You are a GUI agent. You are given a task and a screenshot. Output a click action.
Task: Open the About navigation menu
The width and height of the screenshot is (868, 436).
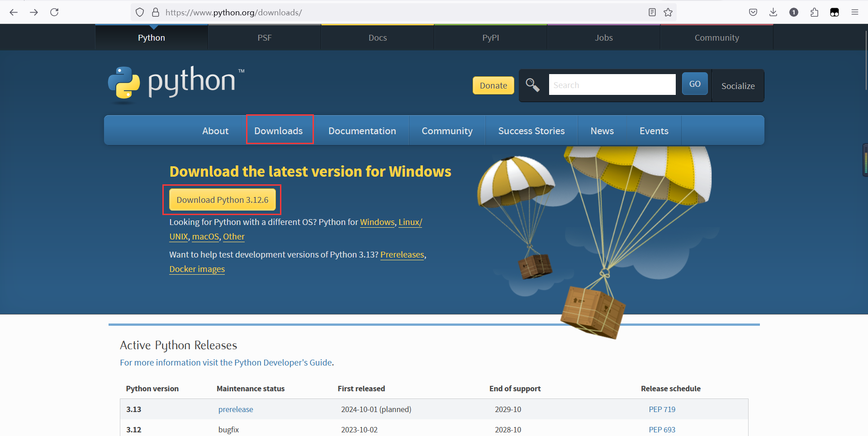(215, 131)
